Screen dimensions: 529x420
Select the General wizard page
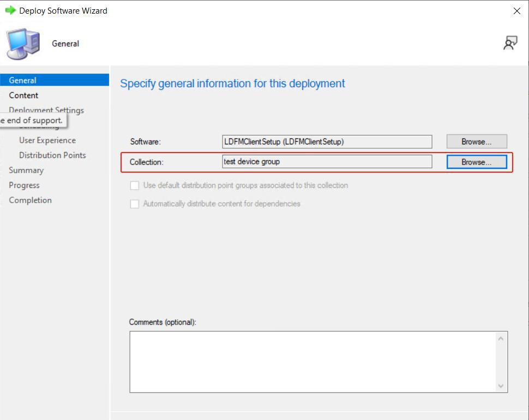tap(23, 80)
